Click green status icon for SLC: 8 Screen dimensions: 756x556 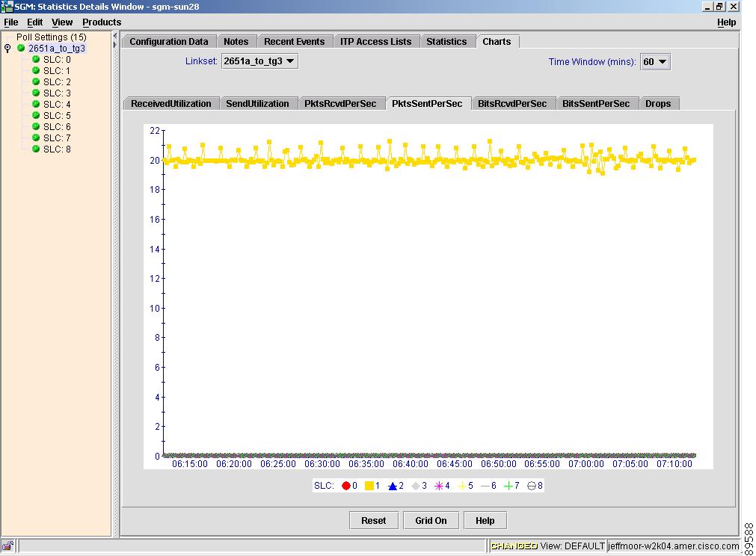(x=35, y=149)
